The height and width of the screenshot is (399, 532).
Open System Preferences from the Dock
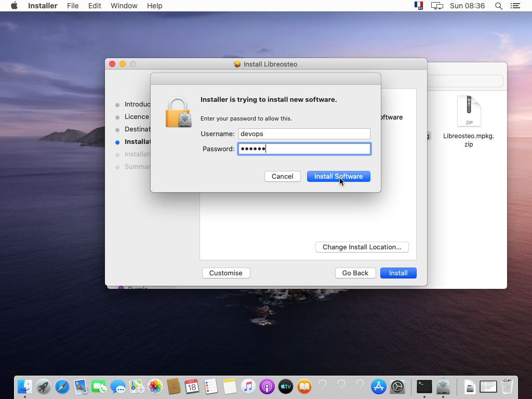(397, 387)
